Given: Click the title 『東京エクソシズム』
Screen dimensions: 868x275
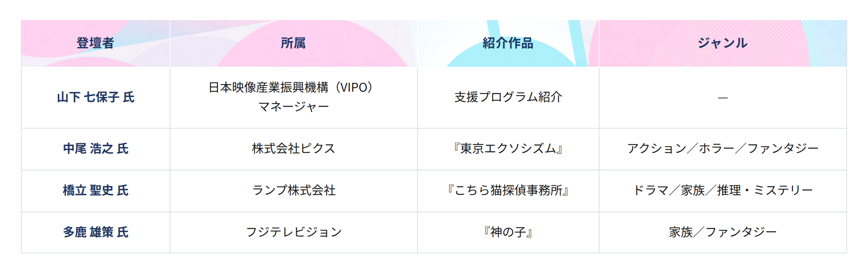Looking at the screenshot, I should point(508,148).
